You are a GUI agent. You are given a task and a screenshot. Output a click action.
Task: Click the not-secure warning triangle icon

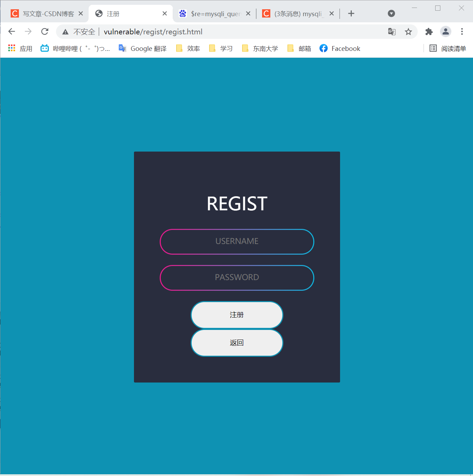point(65,32)
